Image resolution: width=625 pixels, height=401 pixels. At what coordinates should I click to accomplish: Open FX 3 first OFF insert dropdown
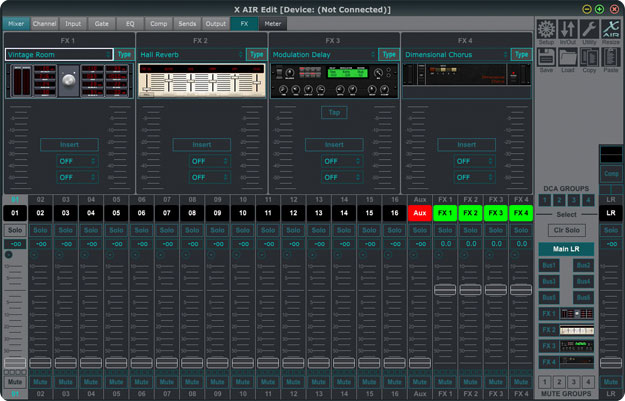coord(342,161)
